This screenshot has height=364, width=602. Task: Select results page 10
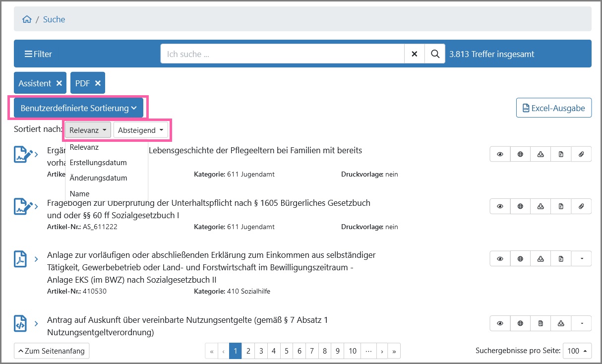click(353, 351)
